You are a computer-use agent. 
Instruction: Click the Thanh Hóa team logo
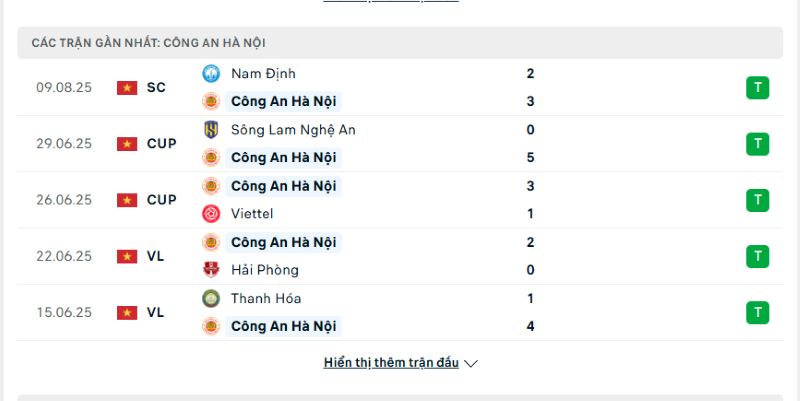[x=211, y=298]
